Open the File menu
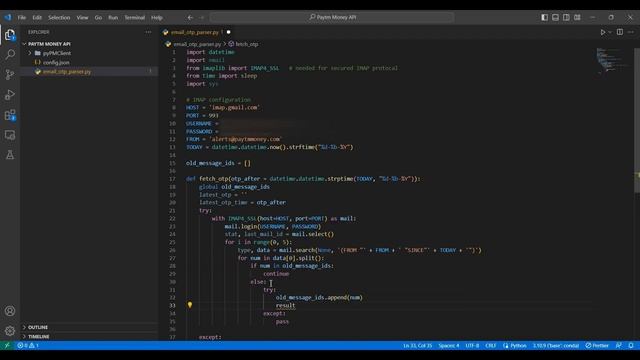Viewport: 640px width, 360px height. (22, 18)
